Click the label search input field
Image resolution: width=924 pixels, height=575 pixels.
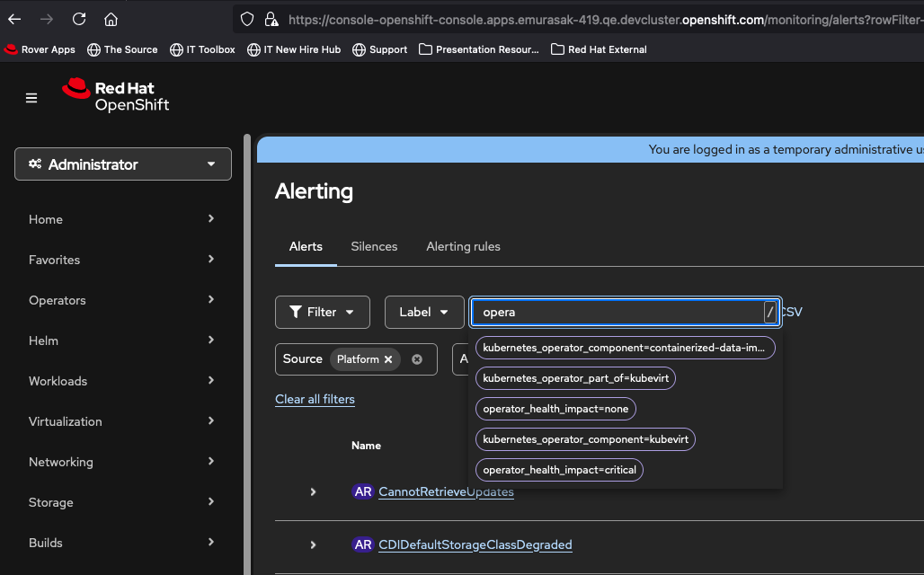(618, 312)
